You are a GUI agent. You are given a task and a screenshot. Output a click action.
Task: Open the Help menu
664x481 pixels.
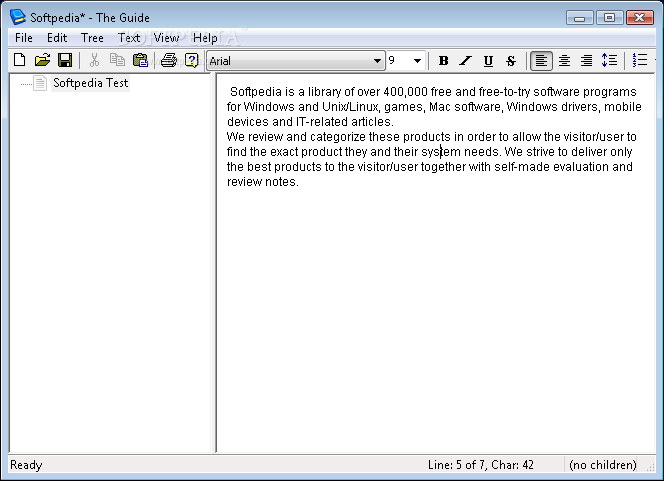tap(205, 38)
